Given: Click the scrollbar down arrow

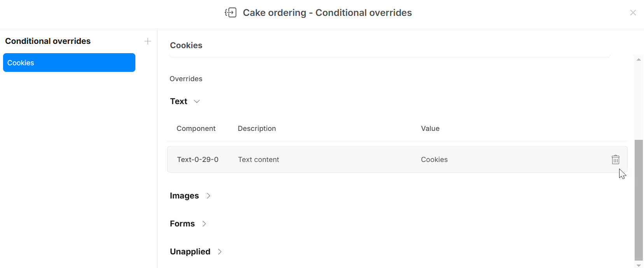Looking at the screenshot, I should [639, 265].
